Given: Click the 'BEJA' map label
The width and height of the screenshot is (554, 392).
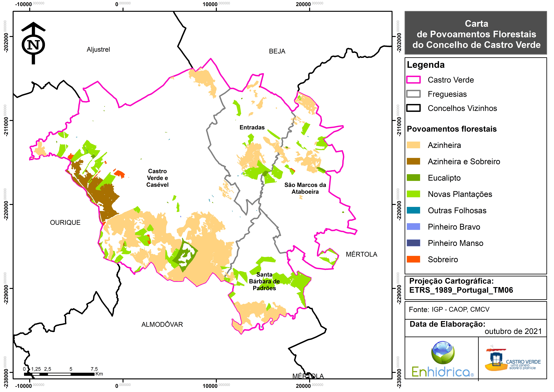Looking at the screenshot, I should 277,51.
